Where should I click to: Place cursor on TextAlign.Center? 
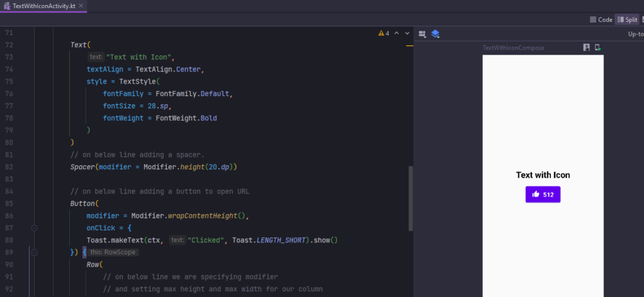(168, 69)
